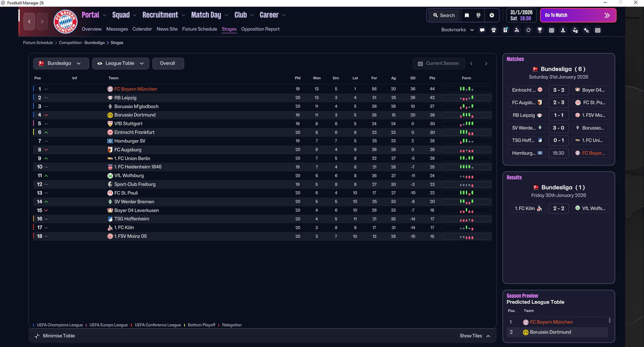Open Fixture Schedule breadcrumb link
The image size is (644, 347).
(38, 43)
